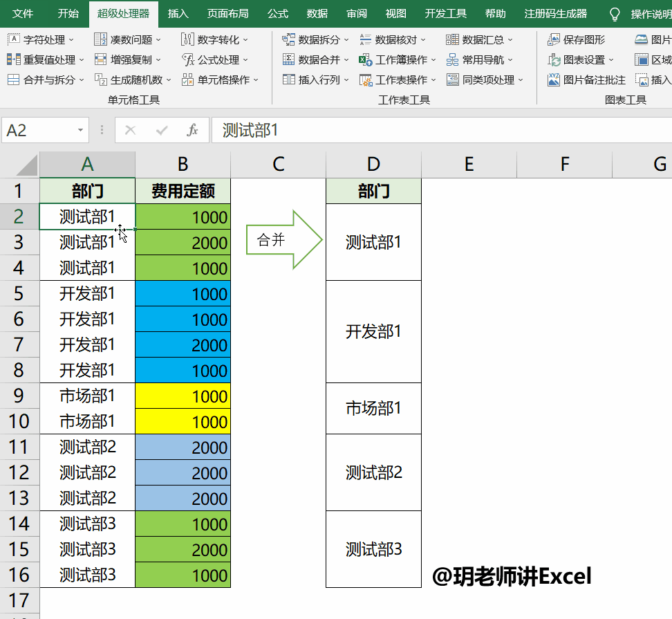672x619 pixels.
Task: Click the 合并与拆分 icon
Action: 14,80
